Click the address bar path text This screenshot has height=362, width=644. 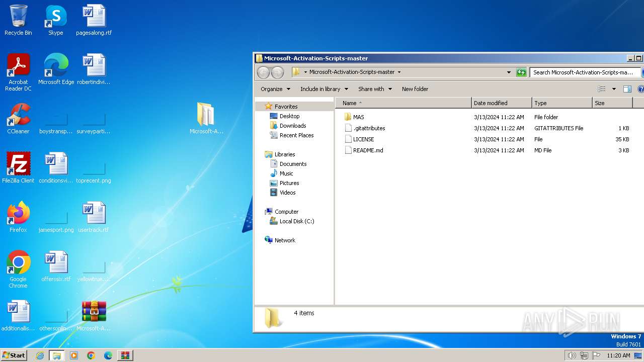click(352, 72)
